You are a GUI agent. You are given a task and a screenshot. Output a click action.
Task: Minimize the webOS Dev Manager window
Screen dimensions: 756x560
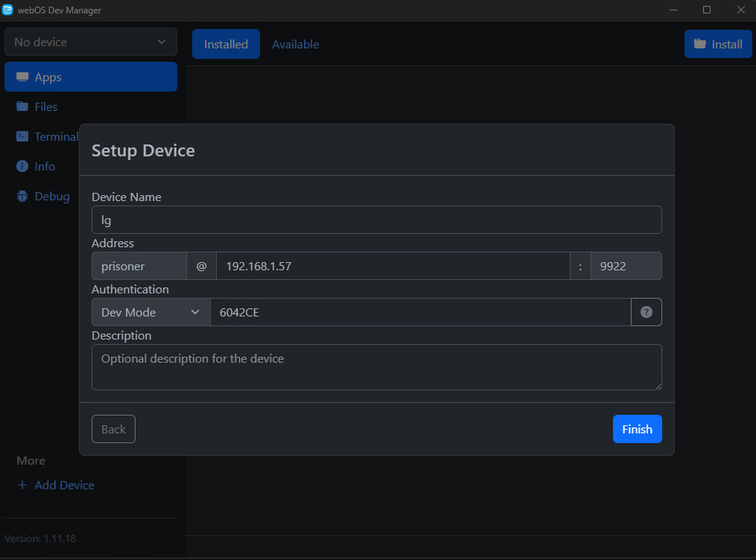(x=673, y=10)
